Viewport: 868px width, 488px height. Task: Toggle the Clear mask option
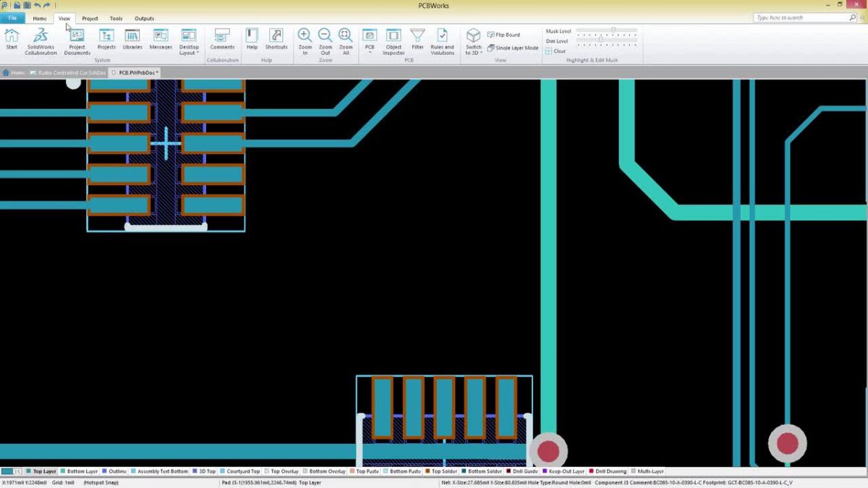[558, 51]
